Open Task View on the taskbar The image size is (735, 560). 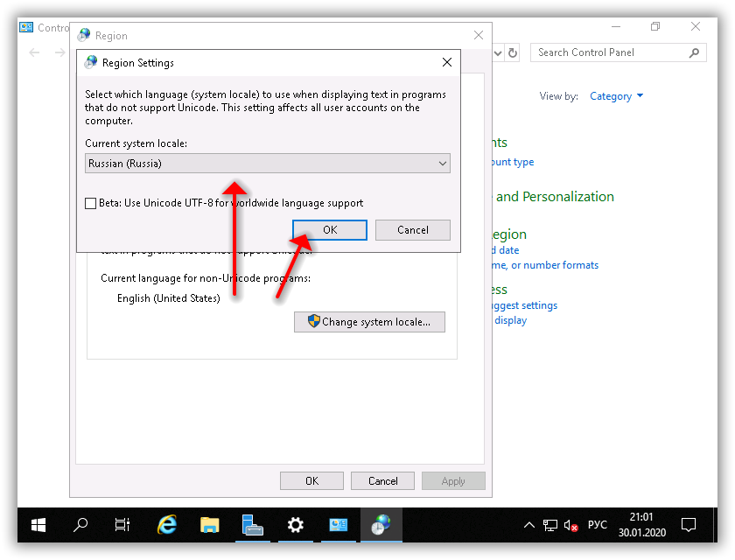pos(122,525)
